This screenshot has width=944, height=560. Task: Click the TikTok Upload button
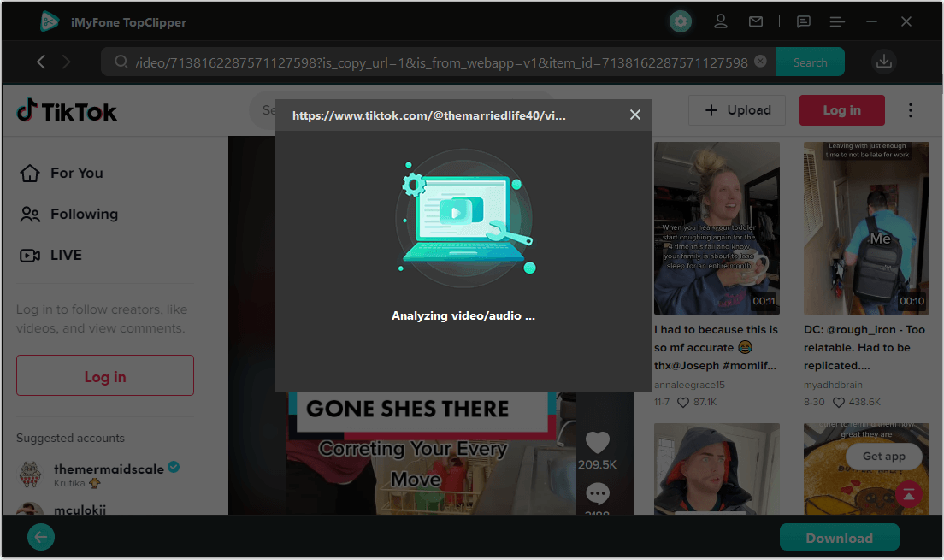coord(737,110)
